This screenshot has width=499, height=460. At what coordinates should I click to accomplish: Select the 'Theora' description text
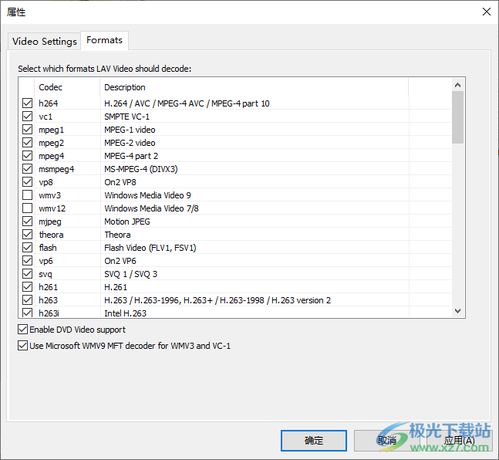(x=117, y=235)
